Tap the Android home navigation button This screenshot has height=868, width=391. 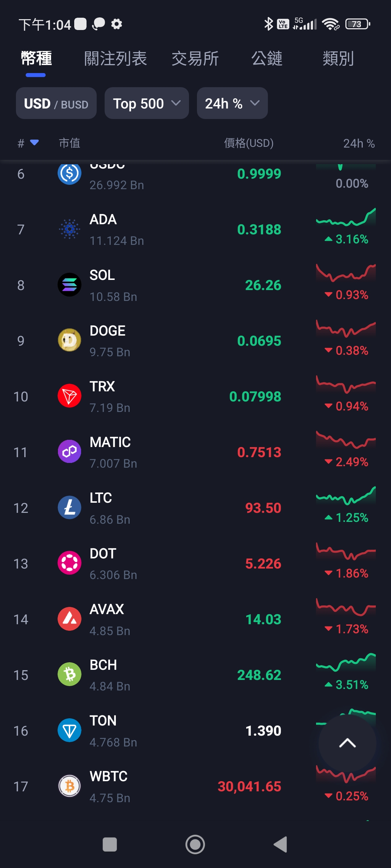point(195,844)
